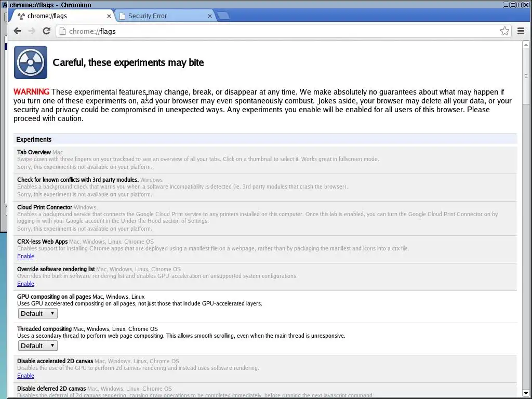Click the radioactive hazard flags icon
The width and height of the screenshot is (532, 399).
(x=31, y=62)
